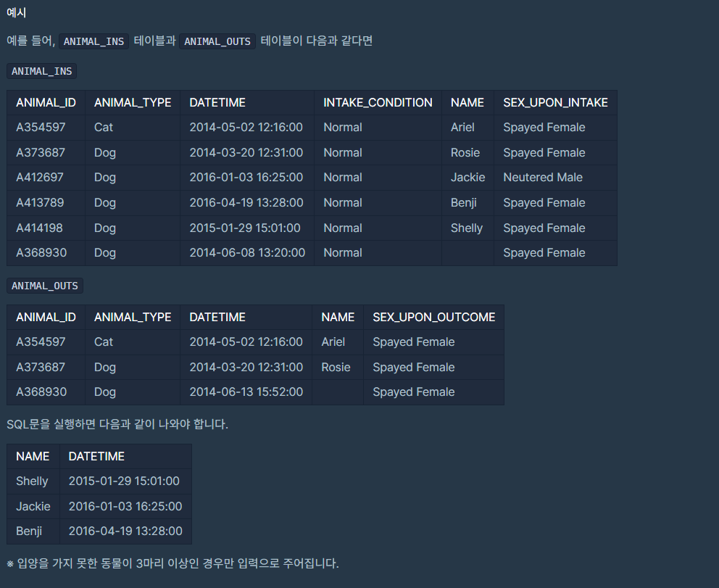Click ANIMAL_ID header in ANIMAL_INS table

click(x=46, y=103)
